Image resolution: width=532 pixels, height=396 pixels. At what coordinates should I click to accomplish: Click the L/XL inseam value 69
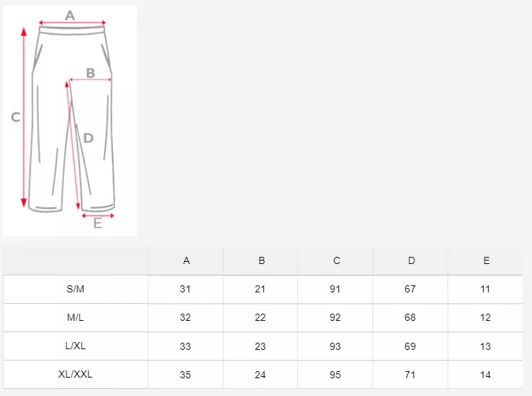(x=410, y=346)
